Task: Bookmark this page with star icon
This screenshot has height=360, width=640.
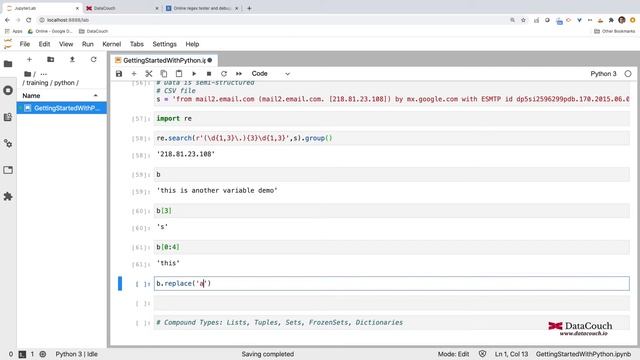Action: [x=523, y=20]
